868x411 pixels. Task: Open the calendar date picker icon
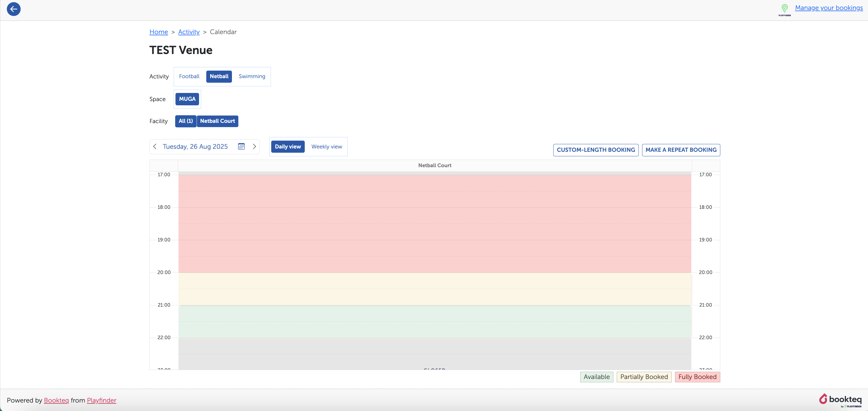coord(241,146)
